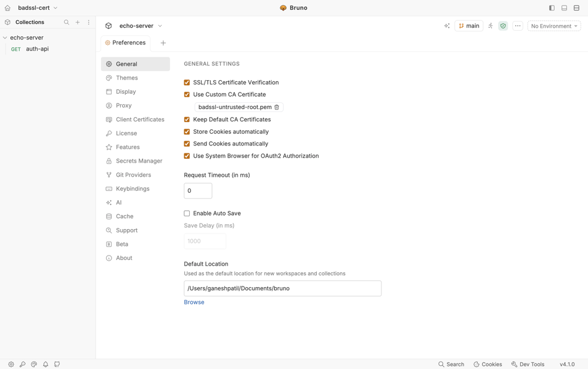Screen dimensions: 588x369
Task: Click the home icon in the title bar
Action: tap(7, 8)
